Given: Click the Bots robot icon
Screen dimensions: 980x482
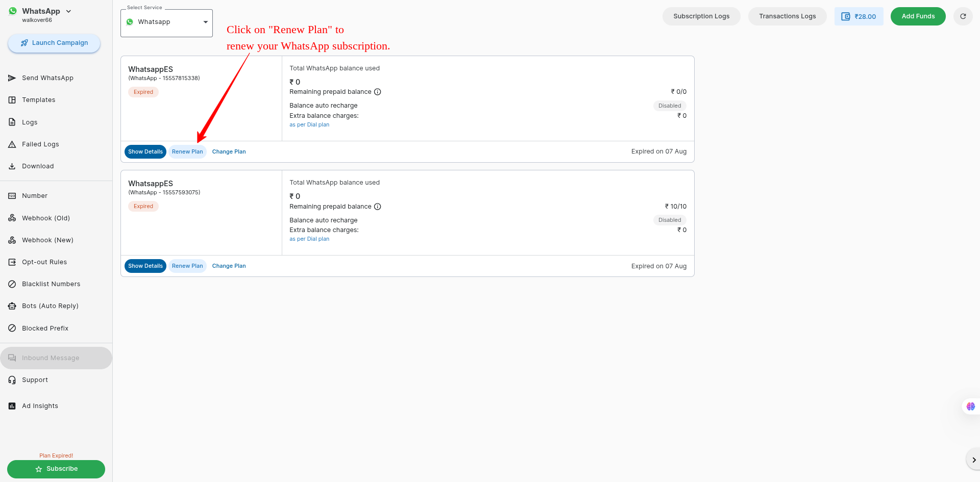Looking at the screenshot, I should (12, 306).
